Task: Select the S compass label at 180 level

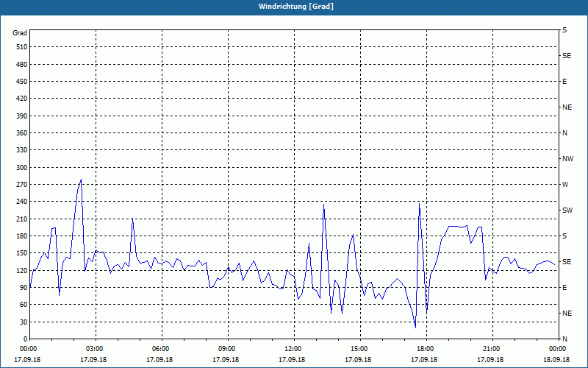Action: point(564,236)
